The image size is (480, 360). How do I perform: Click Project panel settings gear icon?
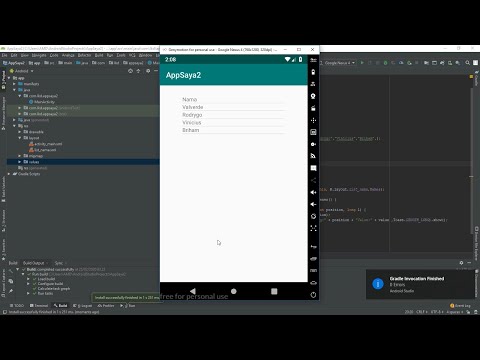(x=148, y=71)
